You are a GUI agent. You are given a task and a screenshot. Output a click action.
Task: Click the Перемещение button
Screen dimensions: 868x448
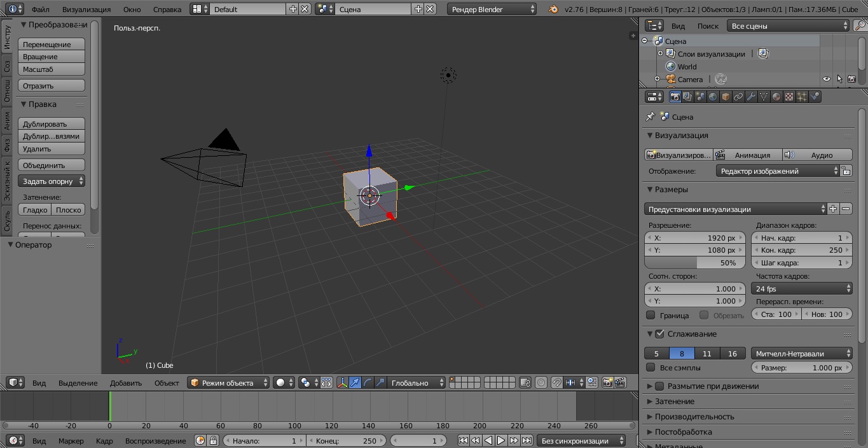coord(52,44)
